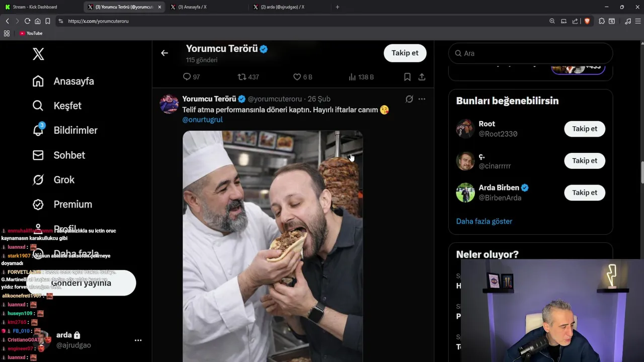
Task: Click the share icon on the post
Action: pyautogui.click(x=422, y=77)
